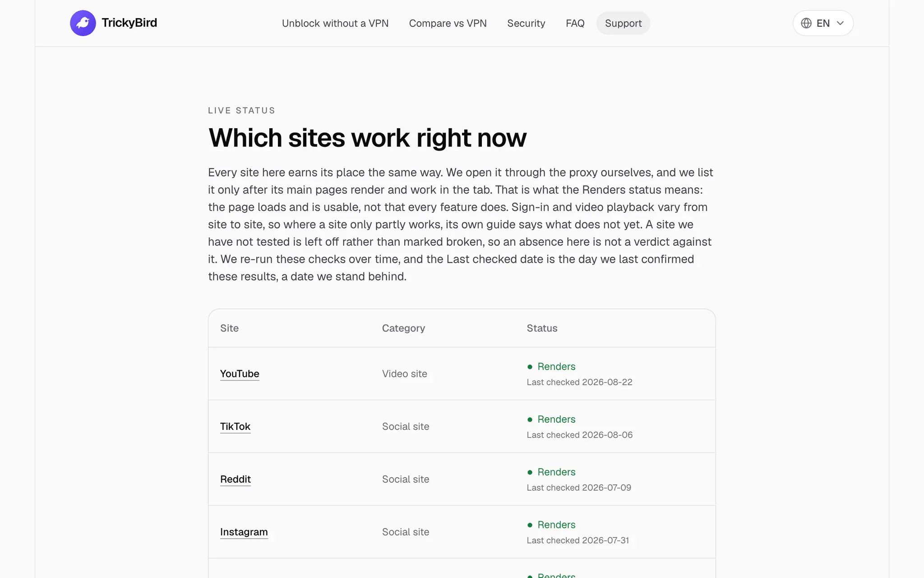924x578 pixels.
Task: Click the language chevron arrow
Action: point(840,23)
